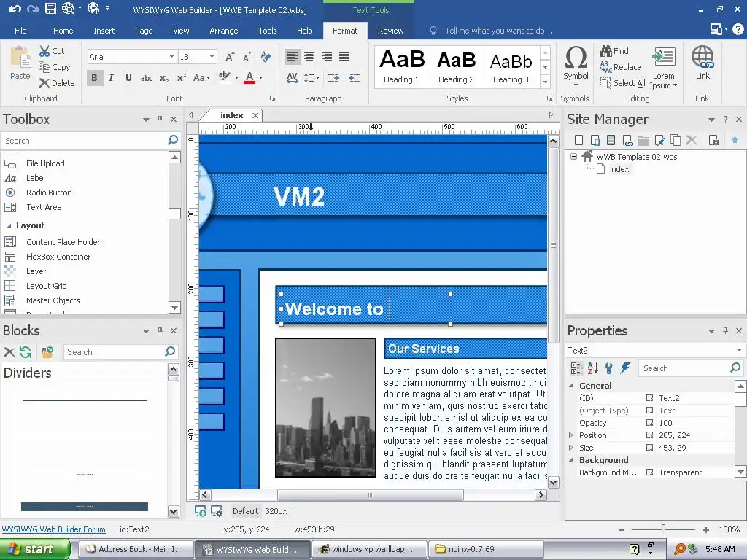Expand the Styles gallery more arrow

click(546, 82)
